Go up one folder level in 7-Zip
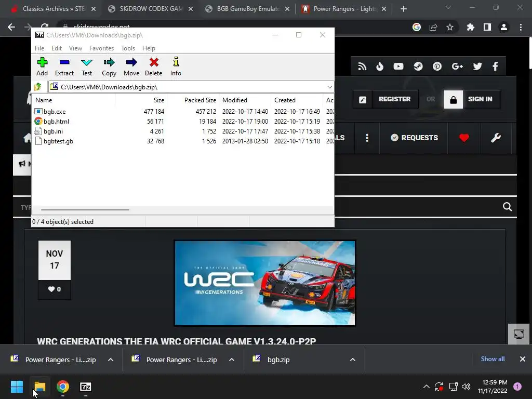 click(x=38, y=87)
